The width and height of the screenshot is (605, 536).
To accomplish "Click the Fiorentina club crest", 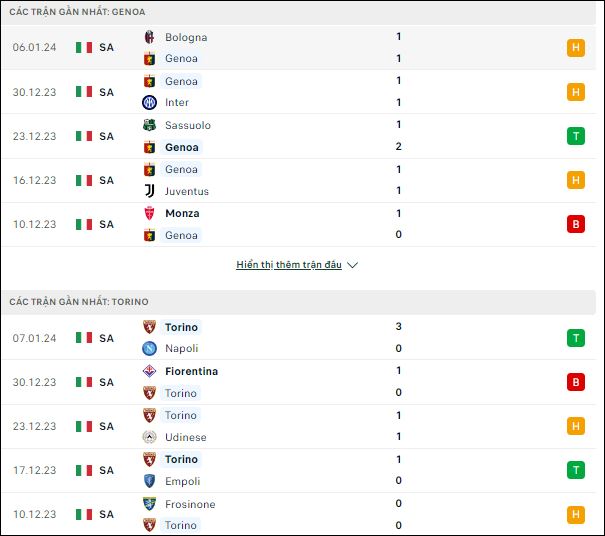I will click(x=149, y=371).
